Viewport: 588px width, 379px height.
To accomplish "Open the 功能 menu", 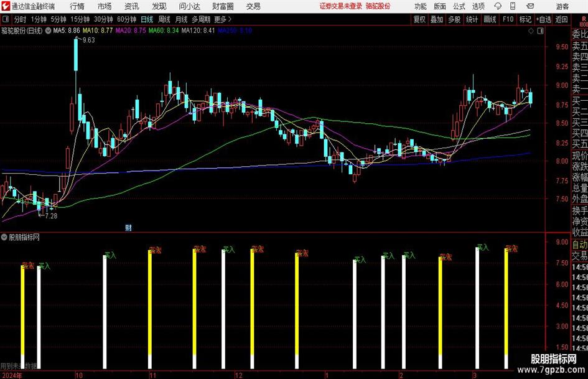I will pos(421,6).
